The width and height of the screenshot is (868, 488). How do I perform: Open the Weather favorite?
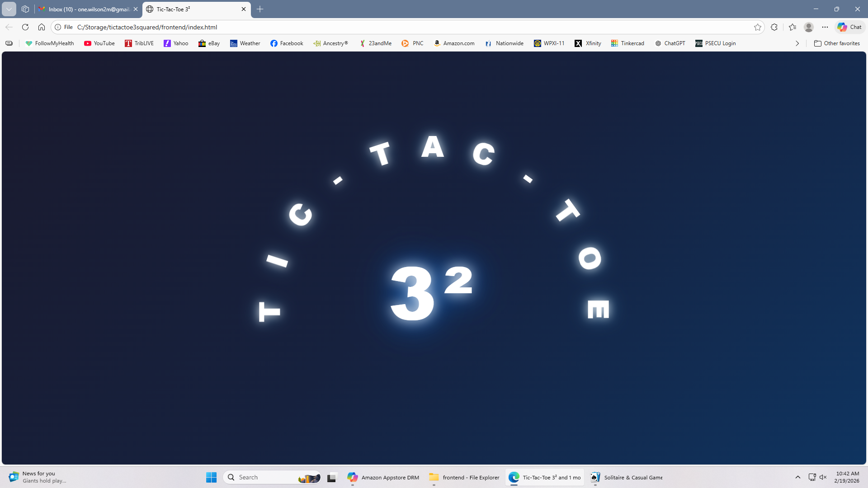(245, 43)
